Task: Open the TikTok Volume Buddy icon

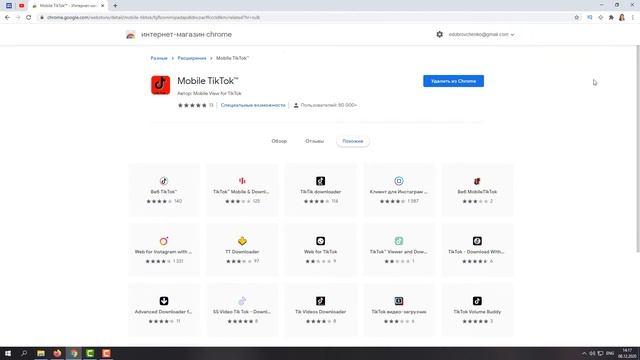Action: (x=477, y=301)
